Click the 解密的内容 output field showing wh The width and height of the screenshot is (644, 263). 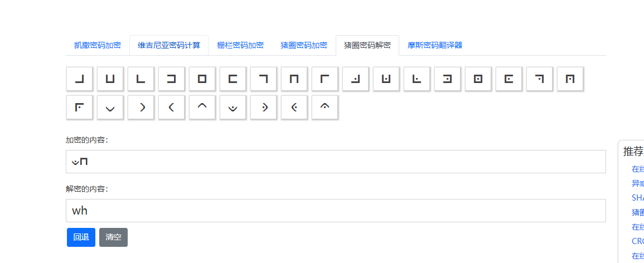(x=336, y=211)
